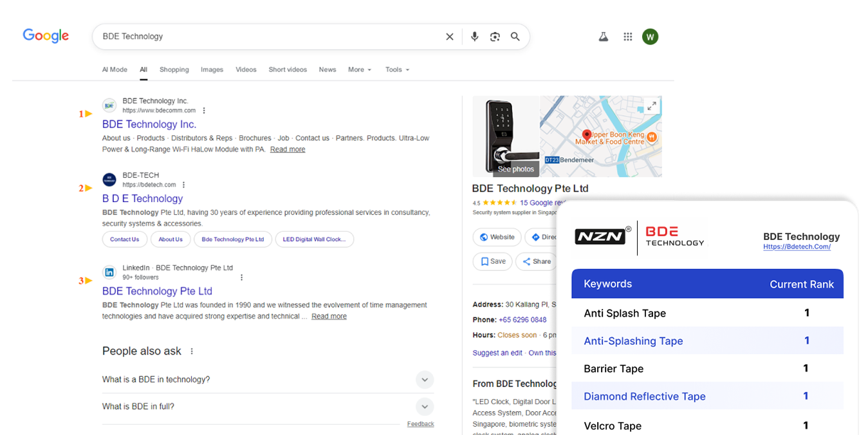Screen dimensions: 868x435
Task: Switch to Shopping tab
Action: pyautogui.click(x=174, y=69)
